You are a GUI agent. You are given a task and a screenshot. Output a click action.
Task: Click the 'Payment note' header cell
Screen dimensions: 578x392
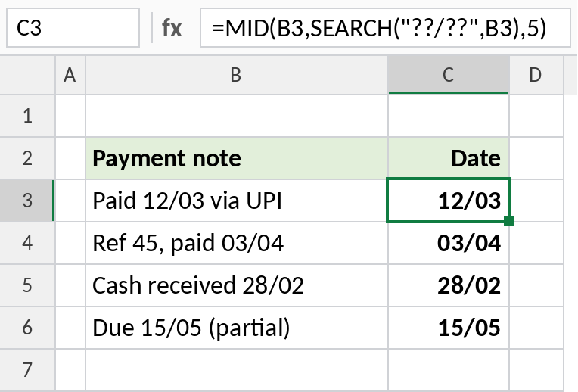point(237,158)
